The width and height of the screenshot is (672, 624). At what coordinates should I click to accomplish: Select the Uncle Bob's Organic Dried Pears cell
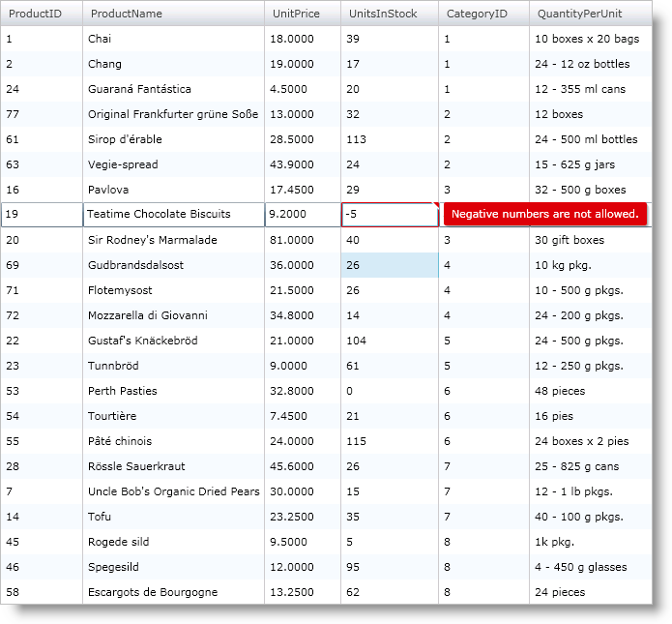173,491
